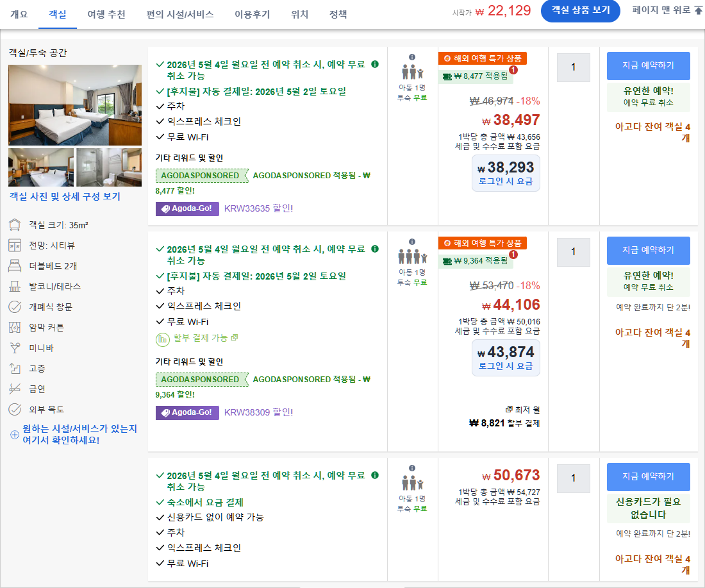Viewport: 705px width, 588px height.
Task: Click the 객실 상품 보기 button
Action: click(x=580, y=10)
